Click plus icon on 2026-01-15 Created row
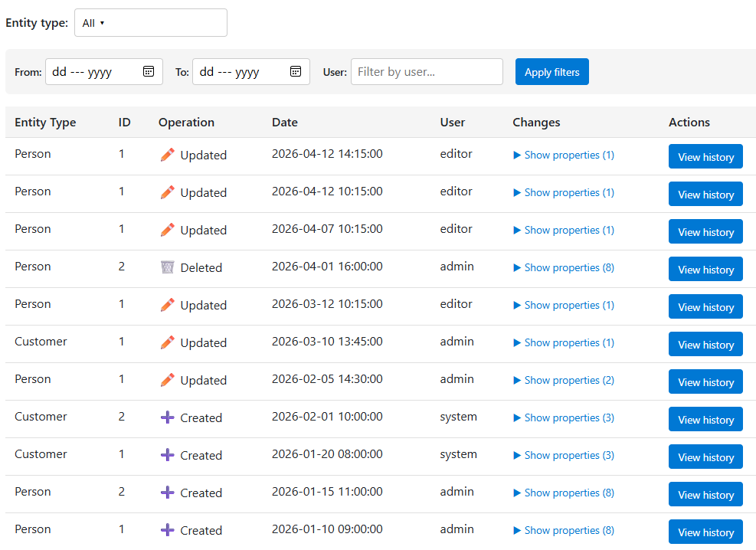 click(x=167, y=493)
